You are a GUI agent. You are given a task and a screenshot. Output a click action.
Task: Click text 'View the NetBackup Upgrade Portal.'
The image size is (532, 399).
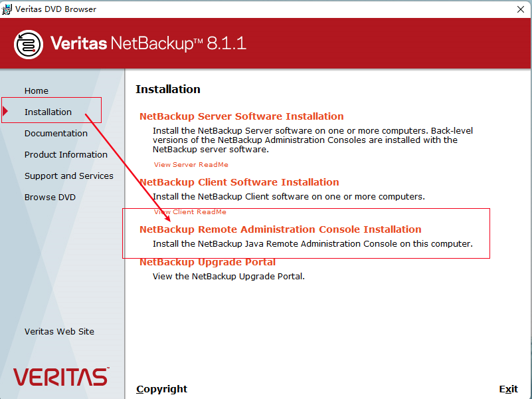(228, 277)
